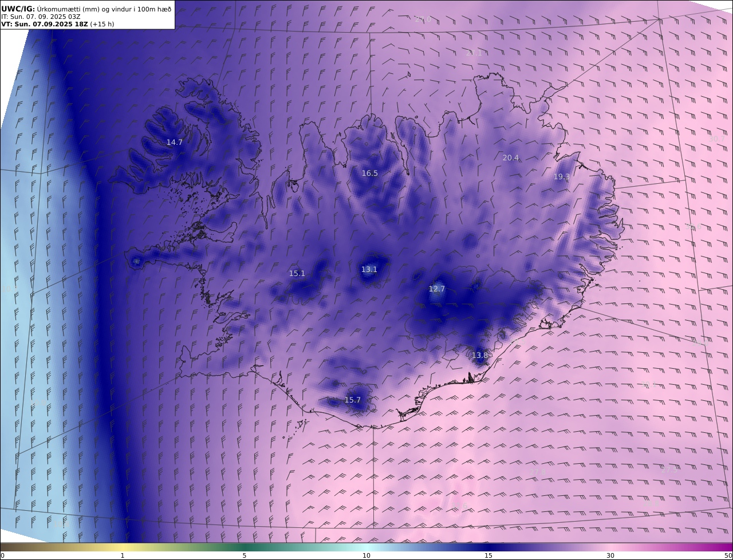The image size is (733, 560).
Task: Click the 15.1 value on the map
Action: tap(297, 273)
